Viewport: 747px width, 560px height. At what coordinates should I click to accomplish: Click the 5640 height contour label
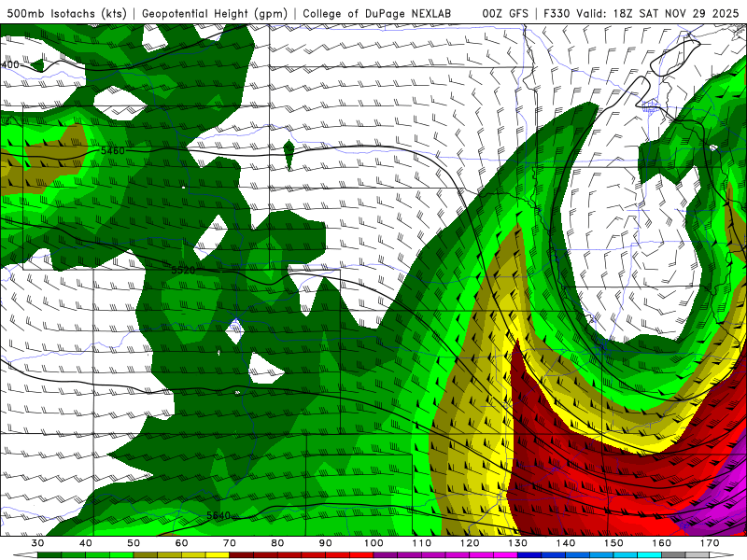[218, 515]
